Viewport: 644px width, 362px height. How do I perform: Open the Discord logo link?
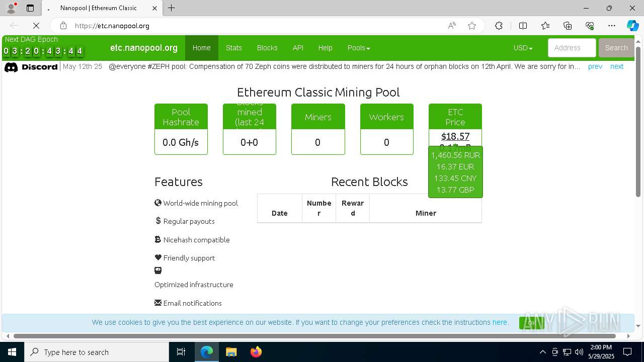tap(31, 67)
